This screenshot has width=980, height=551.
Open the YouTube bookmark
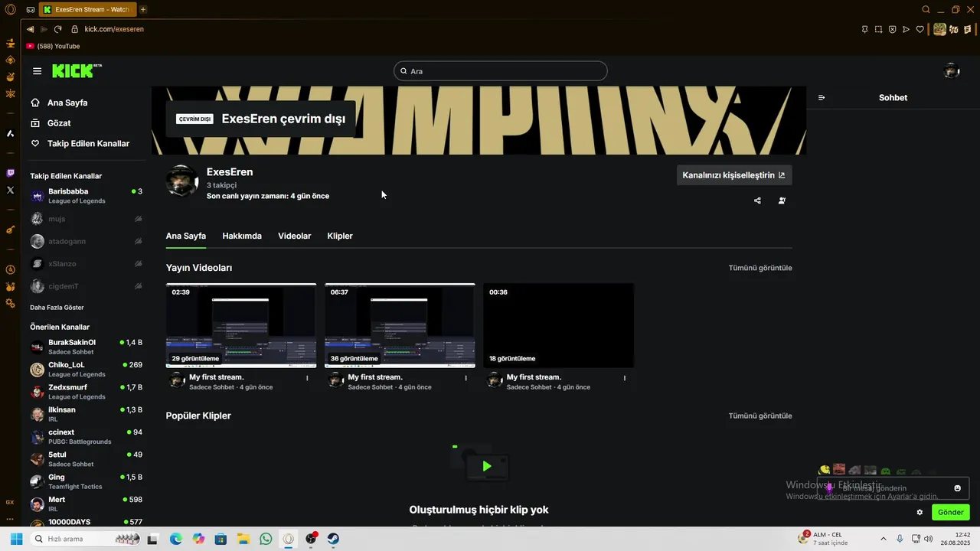(53, 46)
